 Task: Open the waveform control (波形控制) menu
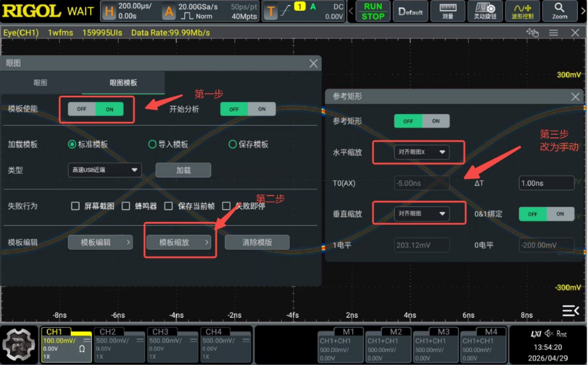(x=522, y=11)
